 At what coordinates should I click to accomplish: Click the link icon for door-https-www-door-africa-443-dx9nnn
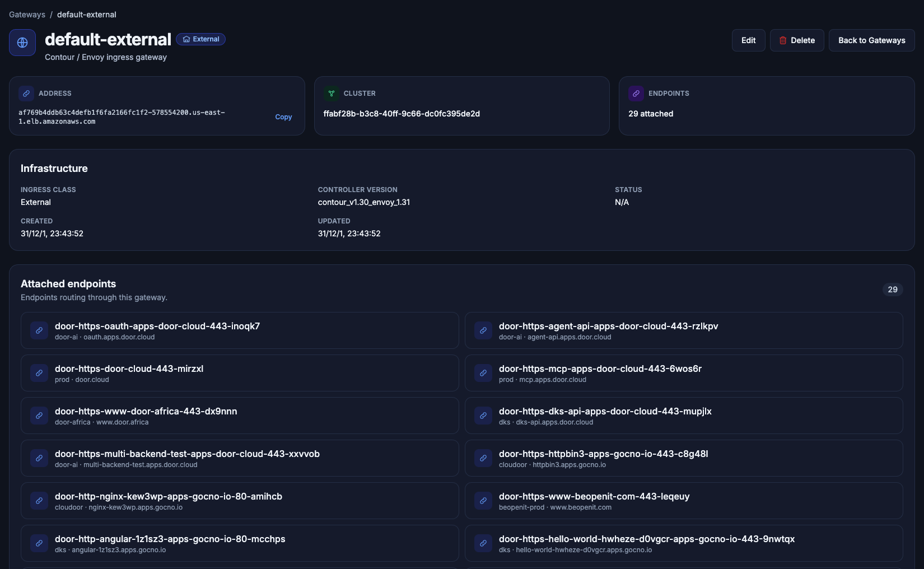(39, 416)
